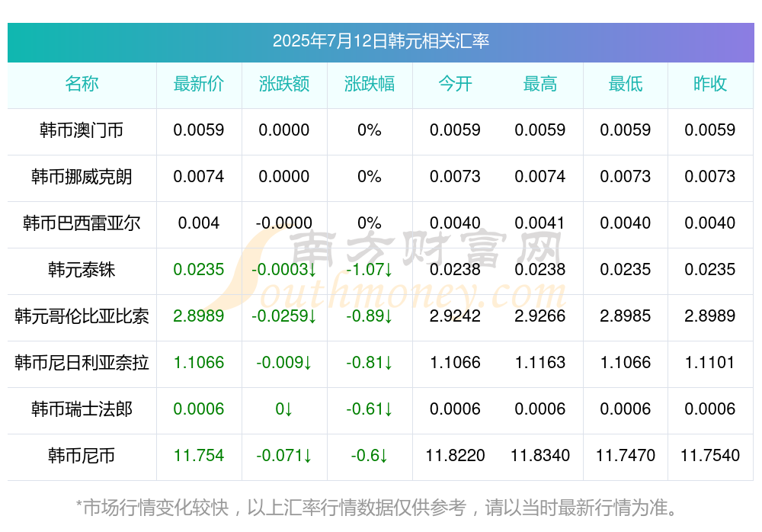This screenshot has height=532, width=762.
Task: Click the open price 11.8220
Action: pyautogui.click(x=455, y=456)
